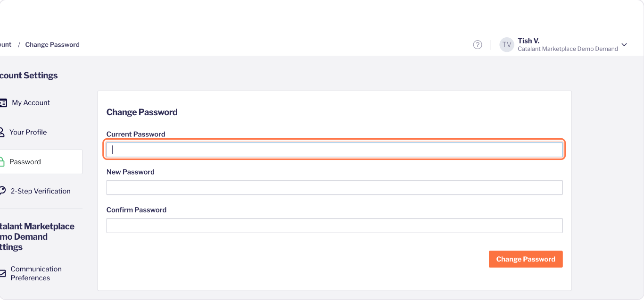Click the Change Password breadcrumb
The height and width of the screenshot is (302, 644).
coord(52,45)
